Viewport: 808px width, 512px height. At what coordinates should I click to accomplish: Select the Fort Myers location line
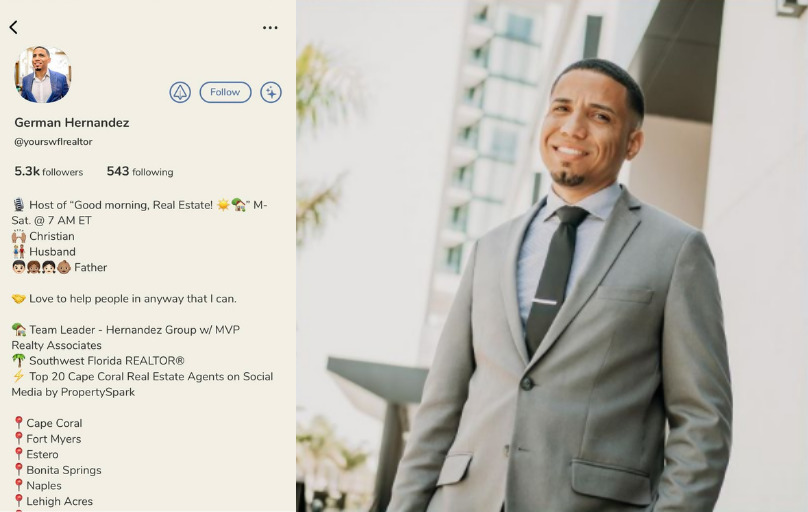(x=47, y=439)
